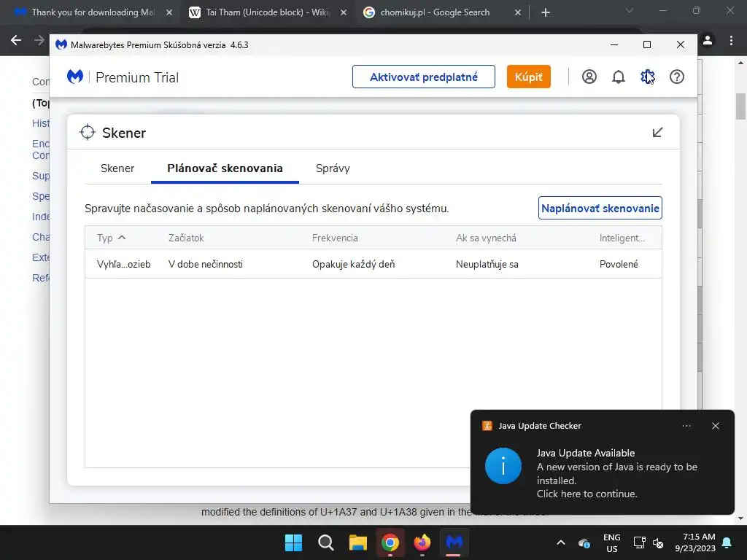Open Malwarebytes account profile icon
The height and width of the screenshot is (560, 747).
coord(589,77)
